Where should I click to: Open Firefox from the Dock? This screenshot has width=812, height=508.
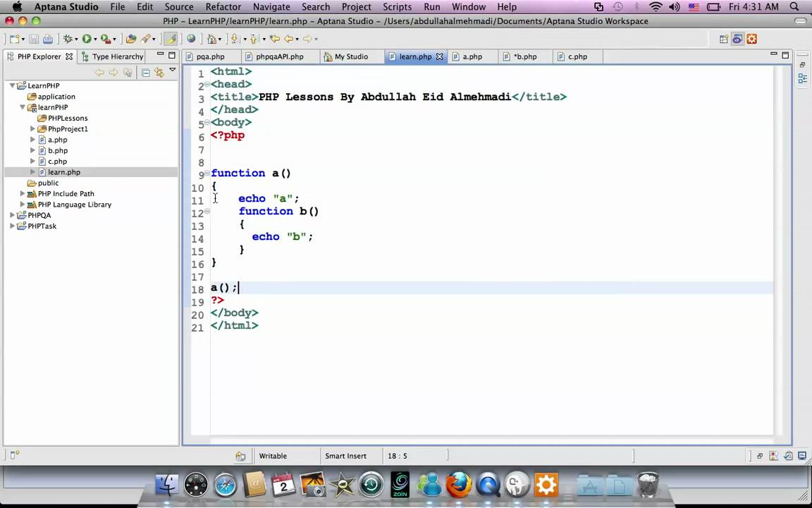coord(458,485)
